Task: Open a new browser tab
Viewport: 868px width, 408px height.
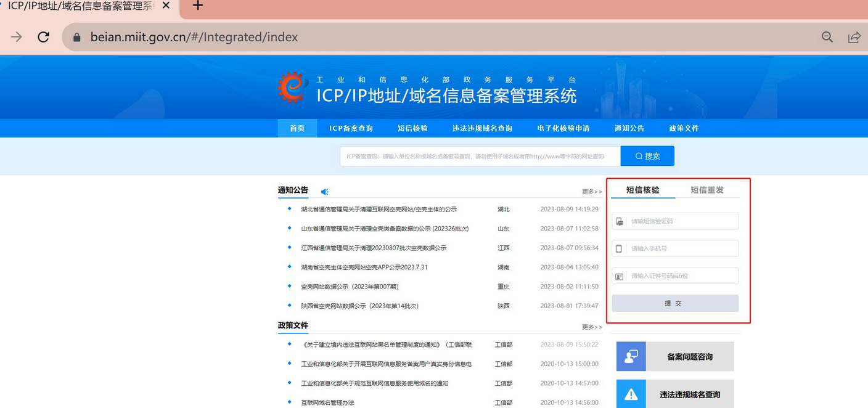Action: [197, 6]
